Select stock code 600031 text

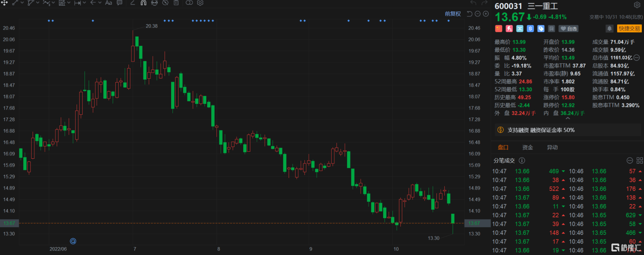[509, 6]
